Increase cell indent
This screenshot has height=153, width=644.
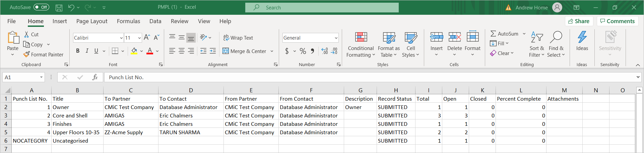(x=213, y=51)
